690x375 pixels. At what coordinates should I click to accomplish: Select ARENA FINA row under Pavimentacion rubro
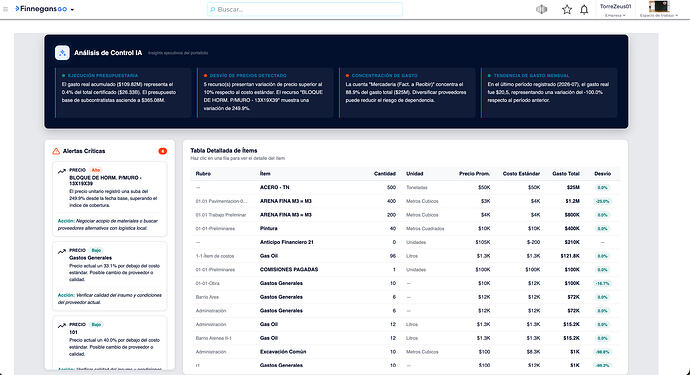pos(405,201)
